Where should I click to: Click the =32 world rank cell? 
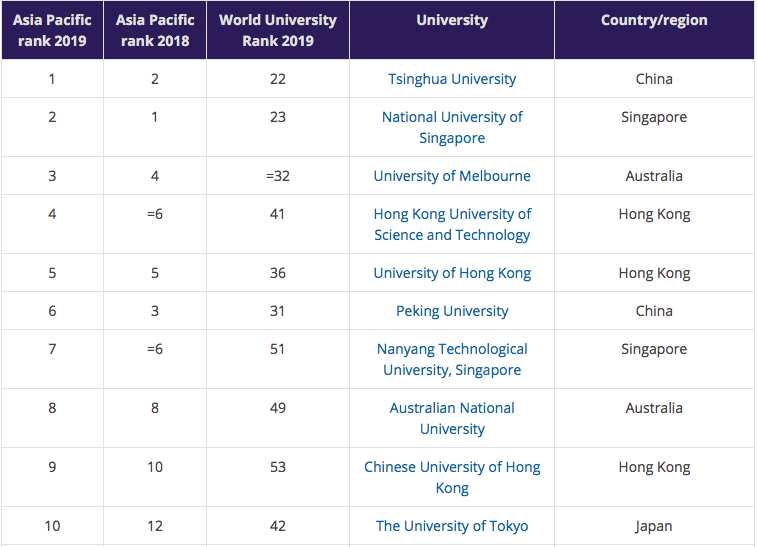click(278, 176)
